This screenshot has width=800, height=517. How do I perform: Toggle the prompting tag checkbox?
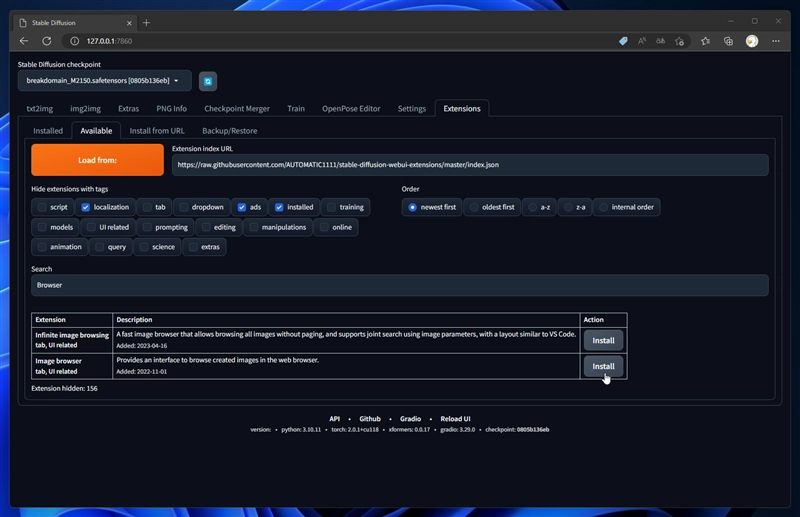click(147, 227)
